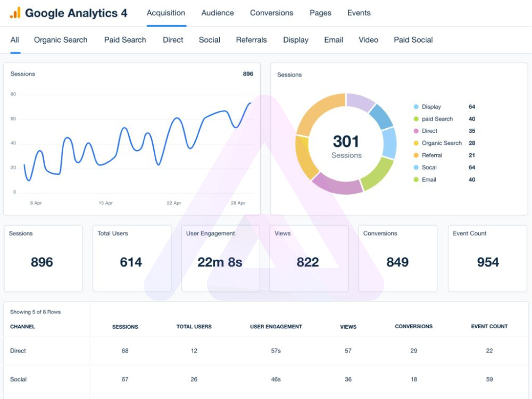Sort table by CHANNEL column header
This screenshot has height=399, width=532.
tap(22, 327)
